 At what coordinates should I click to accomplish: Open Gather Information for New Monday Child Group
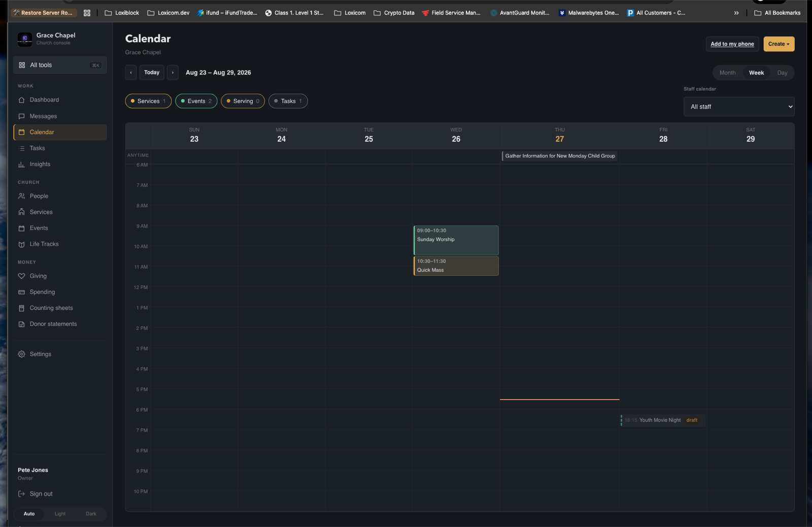click(x=560, y=156)
